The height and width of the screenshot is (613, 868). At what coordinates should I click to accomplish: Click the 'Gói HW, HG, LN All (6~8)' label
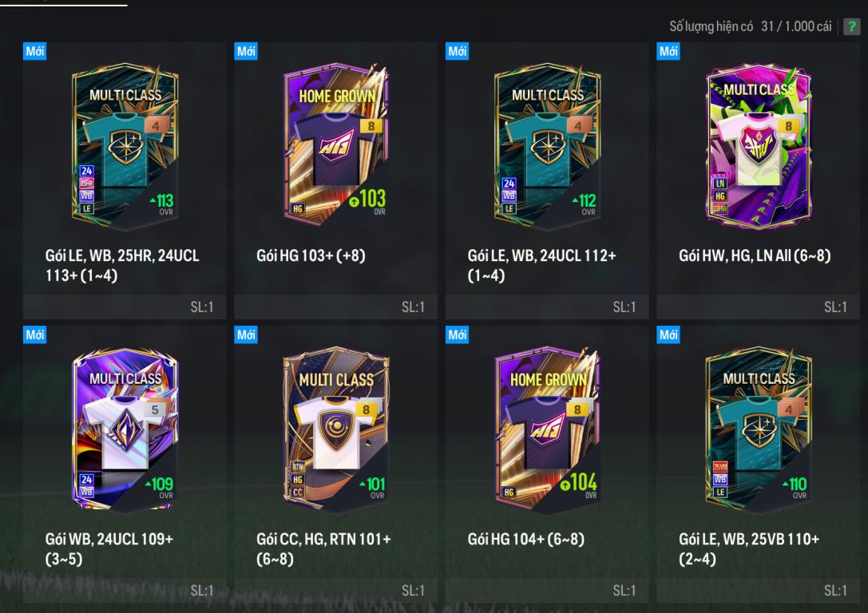[755, 255]
